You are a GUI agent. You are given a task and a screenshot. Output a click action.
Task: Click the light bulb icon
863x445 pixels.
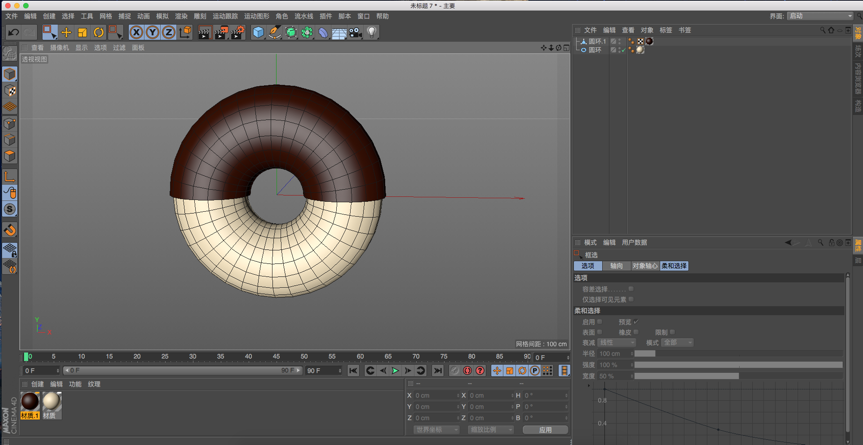tap(371, 33)
